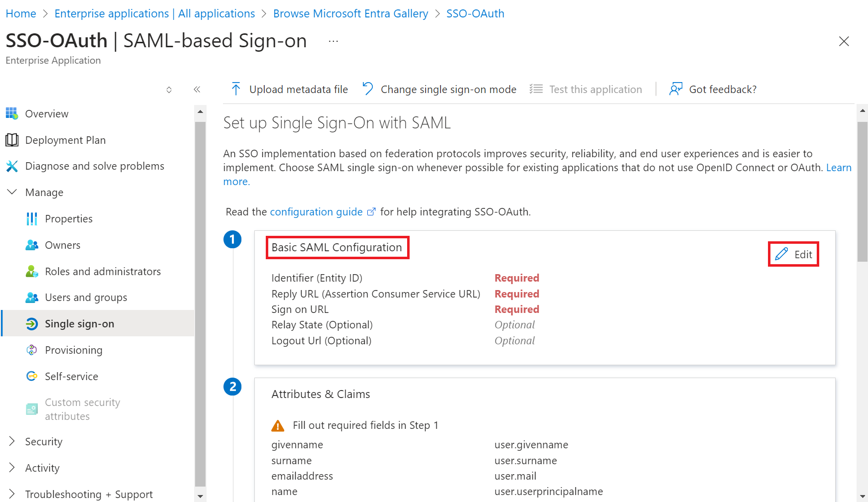Click Change single sign-on mode

(x=439, y=90)
